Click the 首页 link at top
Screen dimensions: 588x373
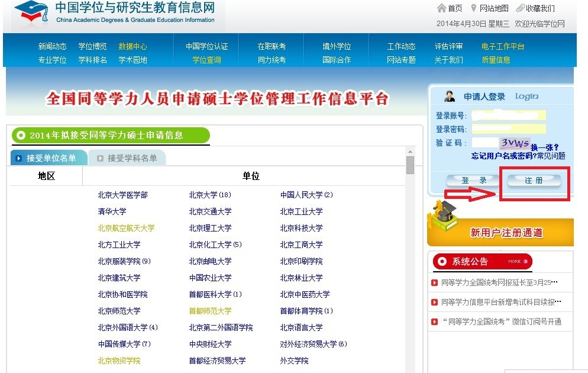tap(455, 8)
